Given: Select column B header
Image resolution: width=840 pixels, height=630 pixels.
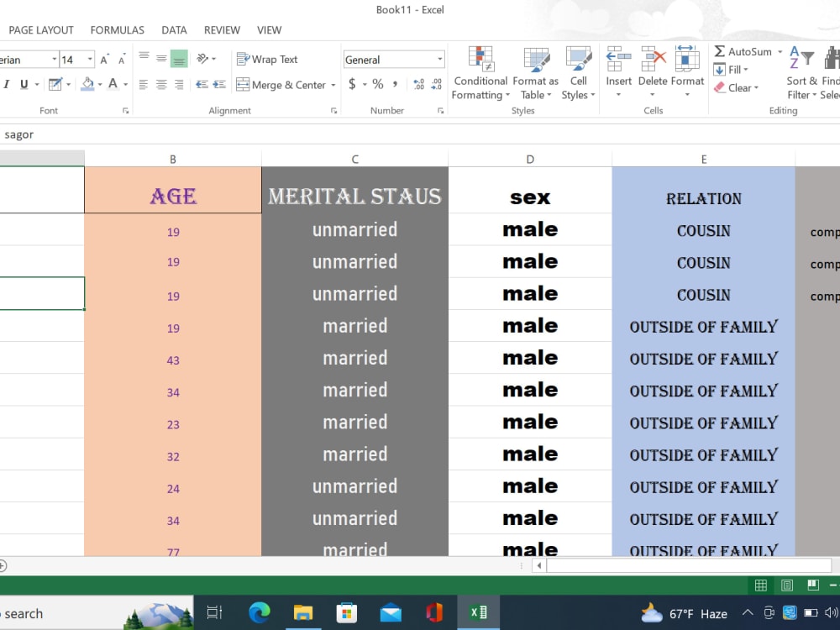Looking at the screenshot, I should coord(172,159).
